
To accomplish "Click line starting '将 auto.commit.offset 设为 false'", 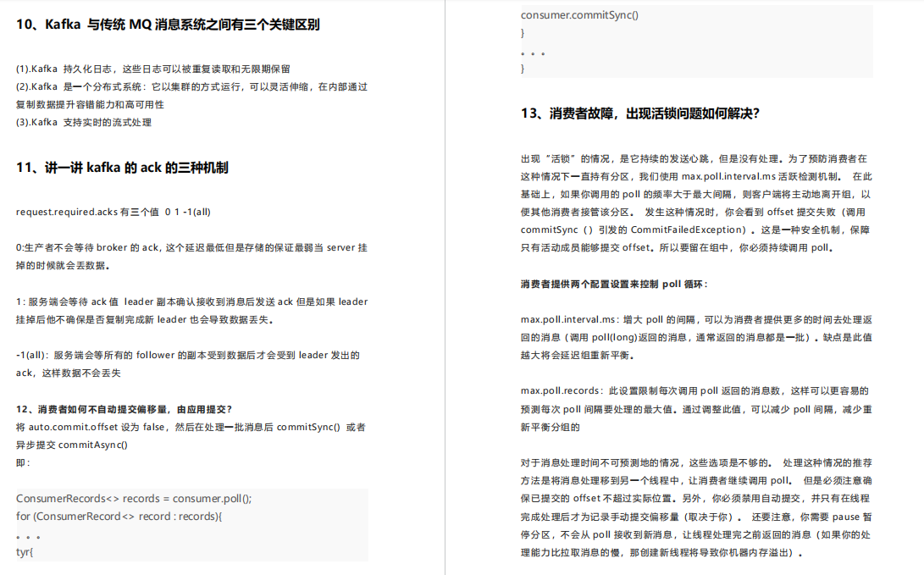I will point(191,427).
